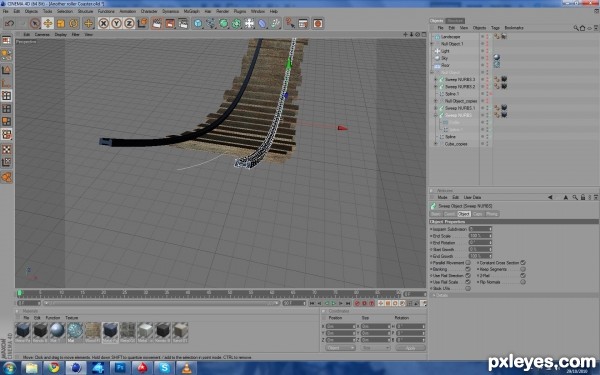Open the Tags menu in Object Manager
The image size is (600, 375).
tap(495, 28)
